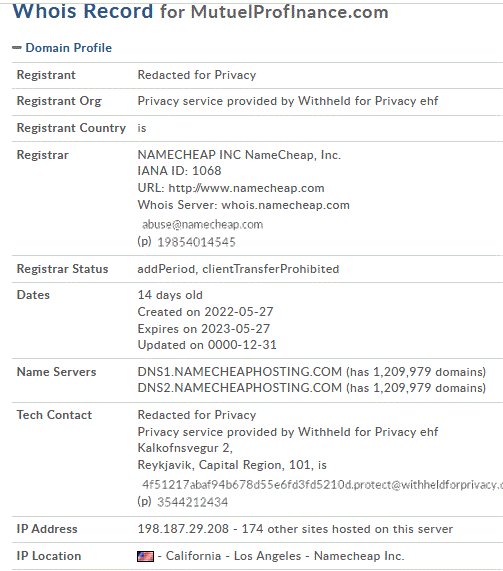Click tech contact phone 3544212434
The image size is (503, 571).
(x=192, y=502)
